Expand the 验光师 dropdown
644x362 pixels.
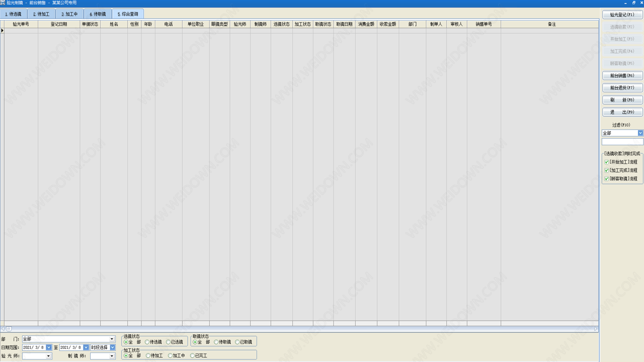coord(49,356)
